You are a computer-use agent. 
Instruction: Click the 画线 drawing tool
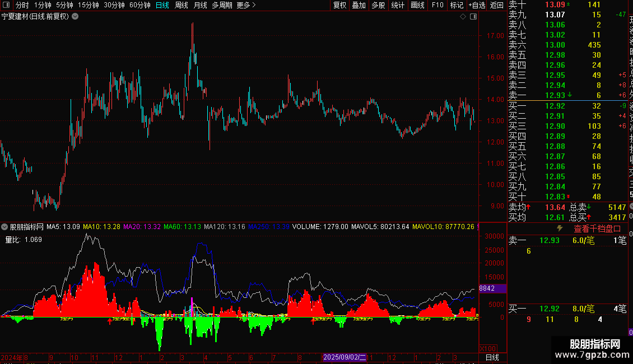417,5
